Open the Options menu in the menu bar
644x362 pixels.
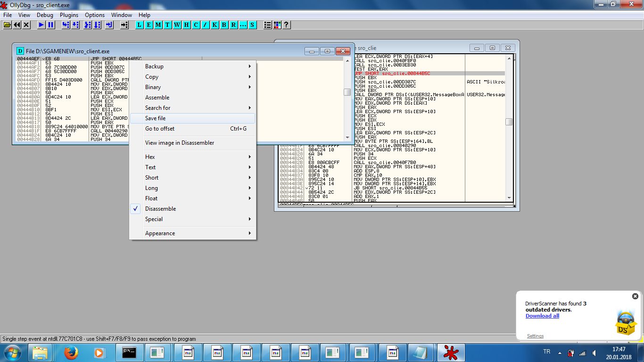(95, 15)
